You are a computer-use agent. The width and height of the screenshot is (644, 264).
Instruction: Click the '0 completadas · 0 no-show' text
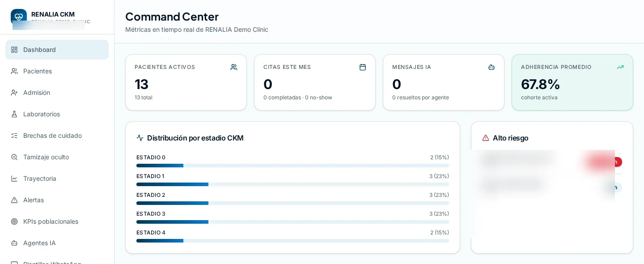click(x=298, y=98)
